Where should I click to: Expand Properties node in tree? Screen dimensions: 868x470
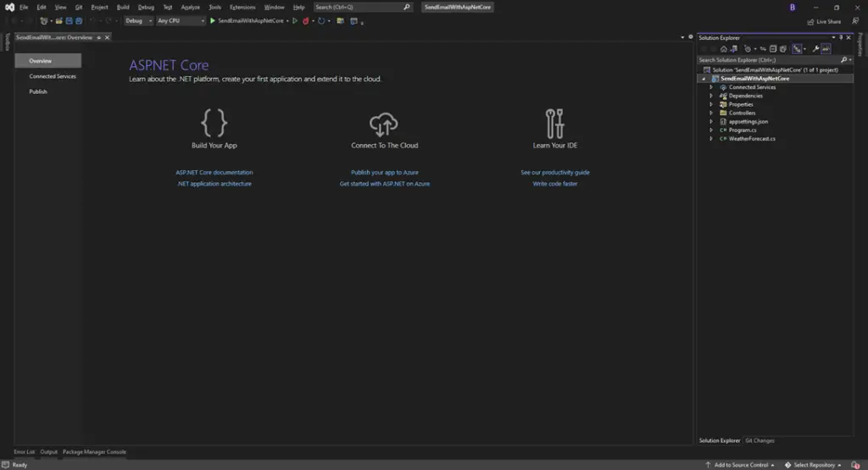(x=711, y=104)
